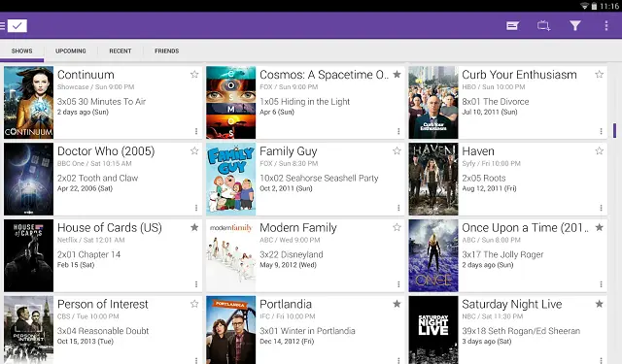Image resolution: width=622 pixels, height=364 pixels.
Task: Unfavorite Saturday Night Live star
Action: [599, 304]
